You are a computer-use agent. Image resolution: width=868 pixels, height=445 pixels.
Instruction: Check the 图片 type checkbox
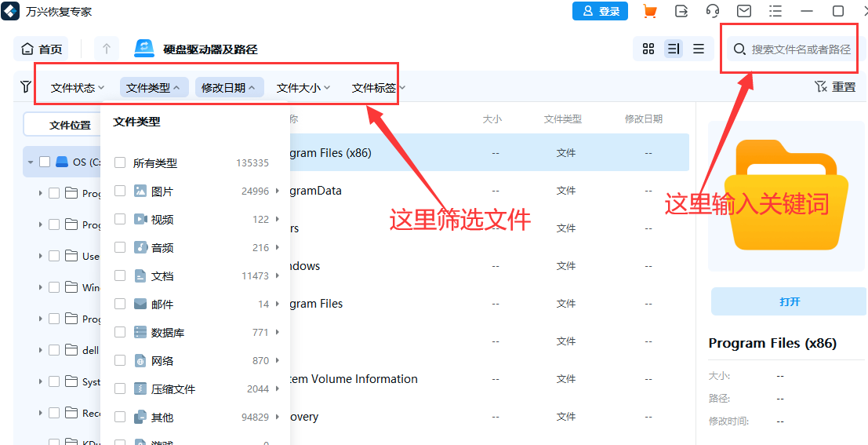point(120,191)
